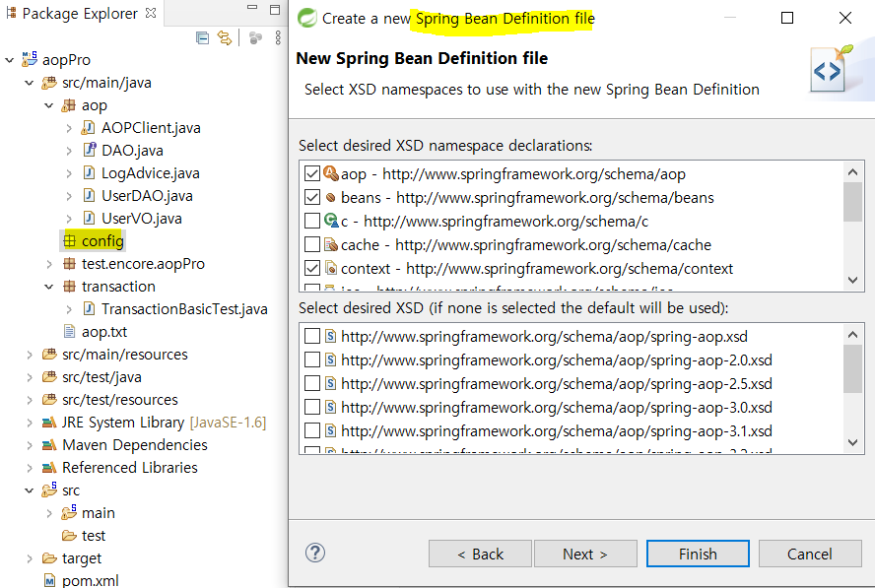Click the Maven Dependencies library icon

pos(49,444)
